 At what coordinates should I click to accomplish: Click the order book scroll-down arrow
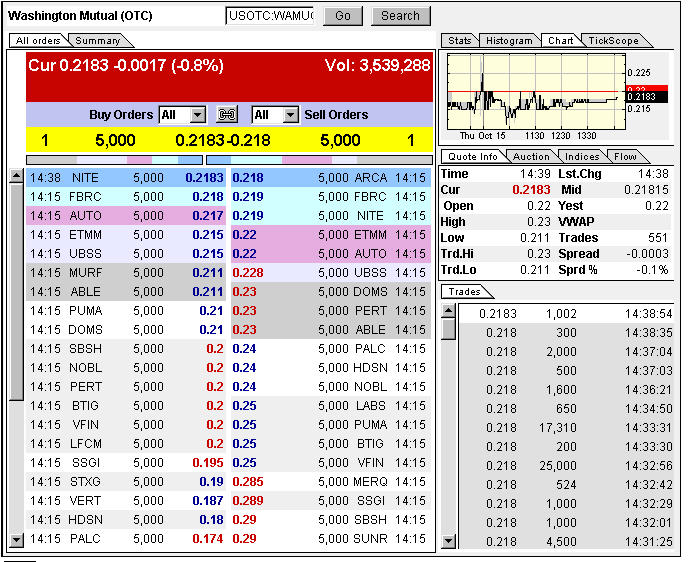[x=16, y=540]
